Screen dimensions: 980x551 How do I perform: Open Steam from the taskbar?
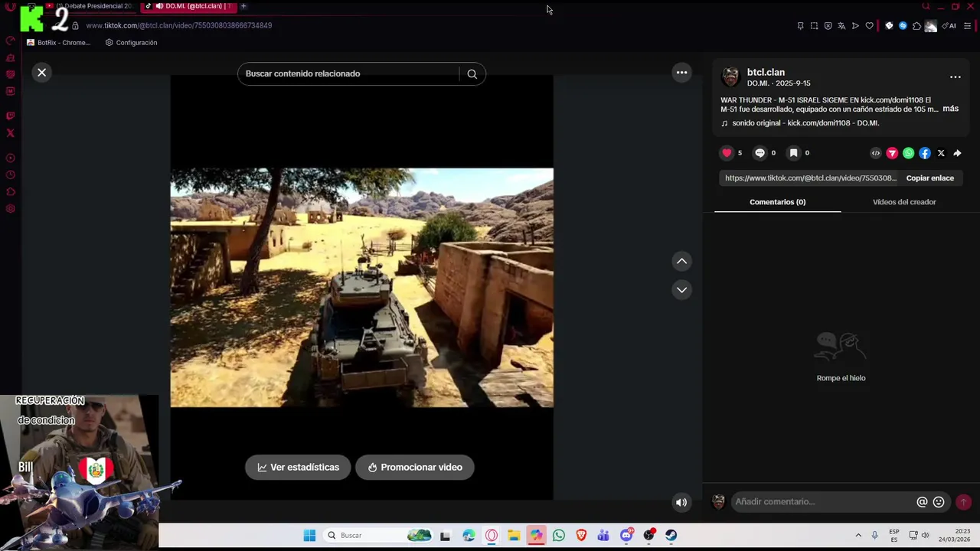[x=671, y=536]
